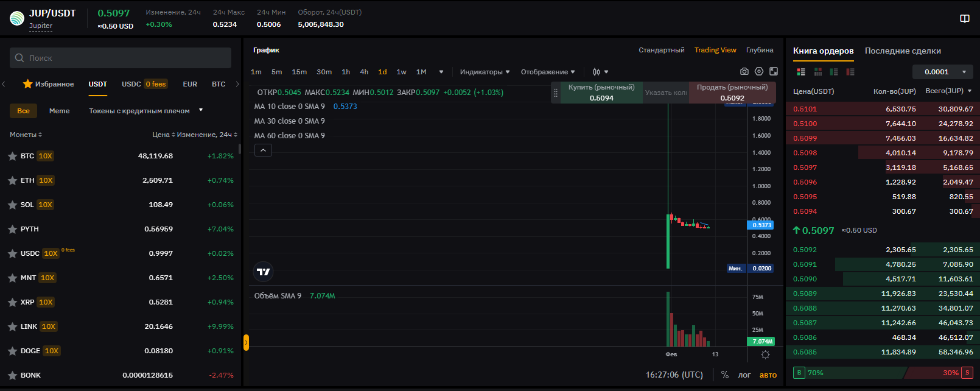Viewport: 980px width, 391px height.
Task: Click the Поиск search field
Action: coord(121,58)
